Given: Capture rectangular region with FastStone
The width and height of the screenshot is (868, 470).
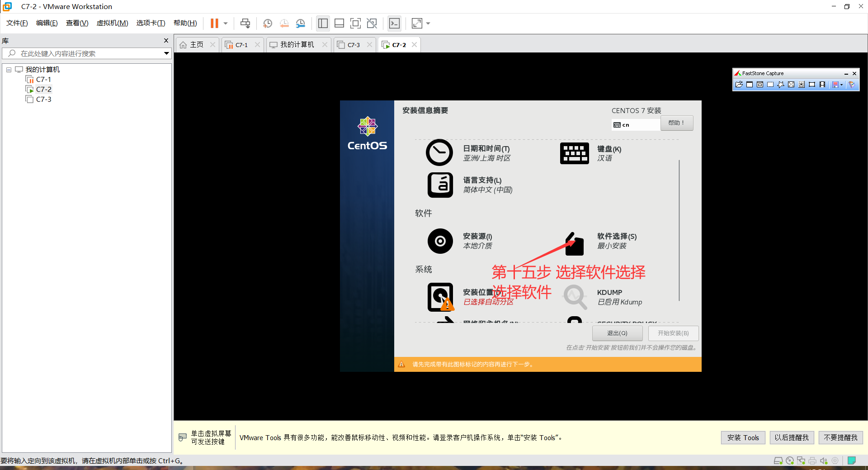Looking at the screenshot, I should (x=770, y=85).
